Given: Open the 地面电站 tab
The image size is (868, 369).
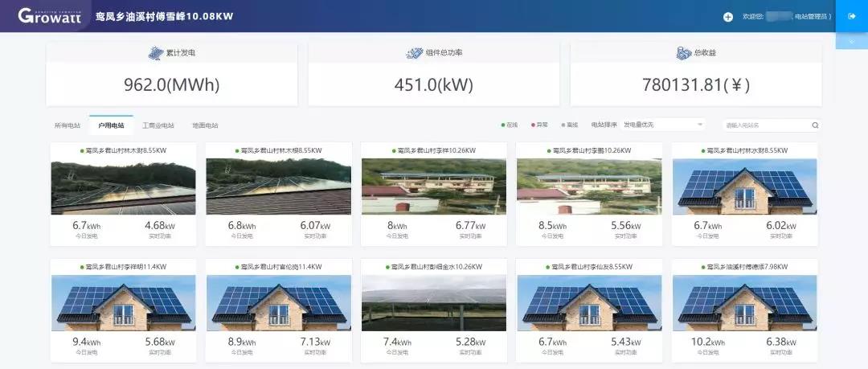Looking at the screenshot, I should [x=205, y=125].
